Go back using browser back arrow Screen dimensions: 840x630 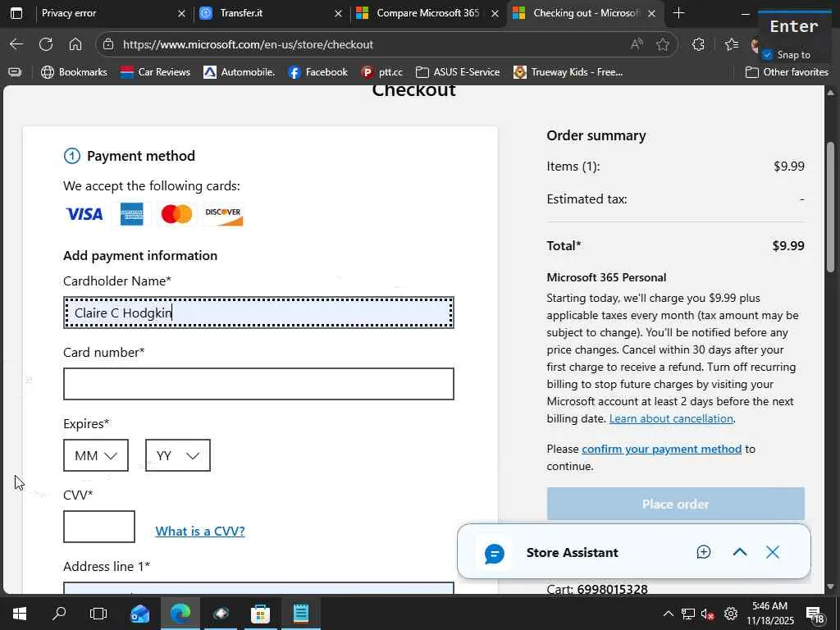tap(16, 44)
